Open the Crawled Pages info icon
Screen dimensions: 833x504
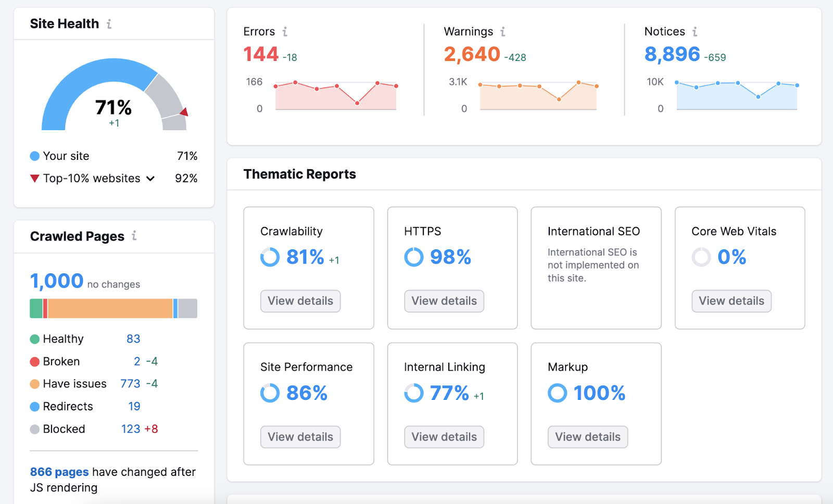point(135,236)
